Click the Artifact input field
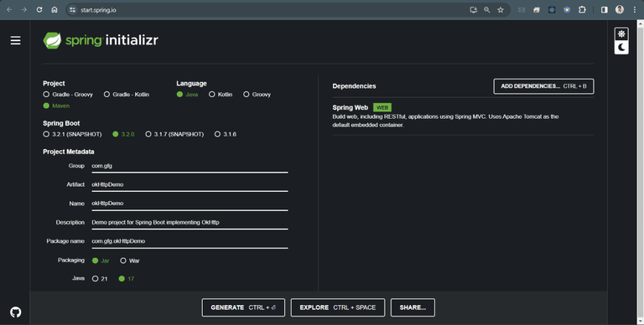Screen dimensions: 644x325 (x=190, y=184)
